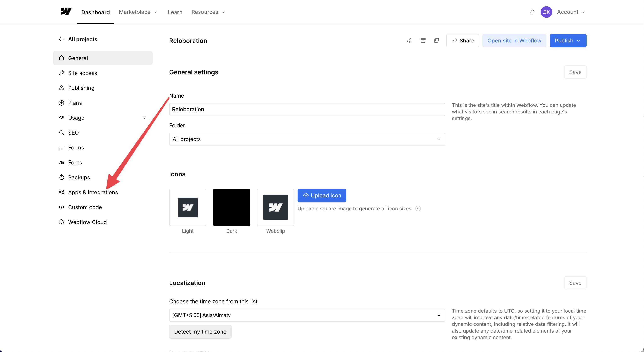Click the Custom code brackets icon
This screenshot has height=352, width=644.
(62, 207)
